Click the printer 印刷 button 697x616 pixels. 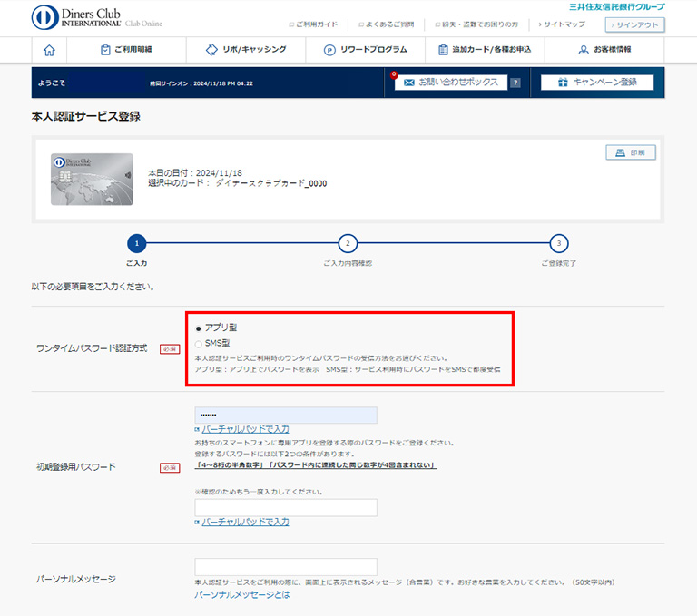pos(631,152)
